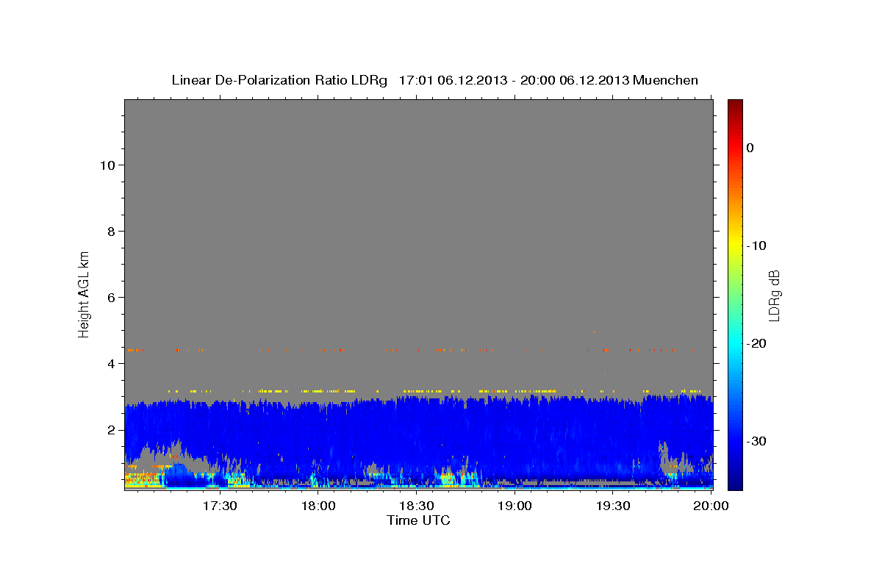Click the colorbar value -20
The width and height of the screenshot is (882, 588).
pyautogui.click(x=756, y=343)
